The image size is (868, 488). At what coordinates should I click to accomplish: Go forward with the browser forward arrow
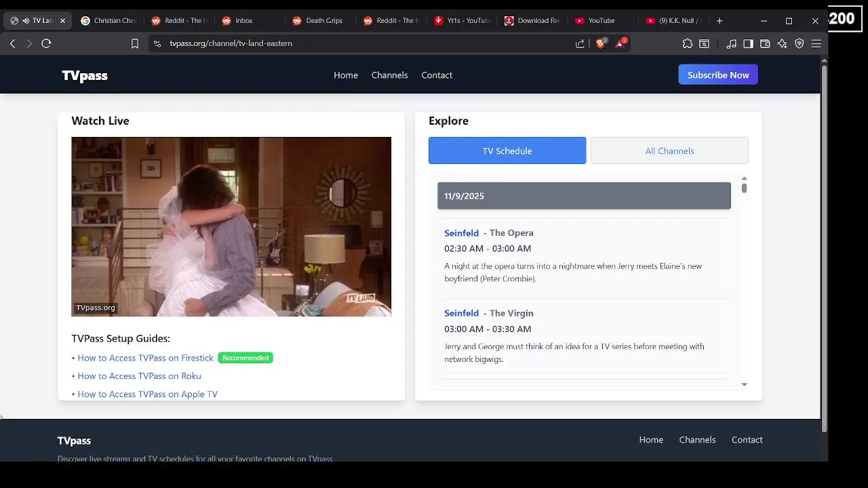pyautogui.click(x=29, y=43)
